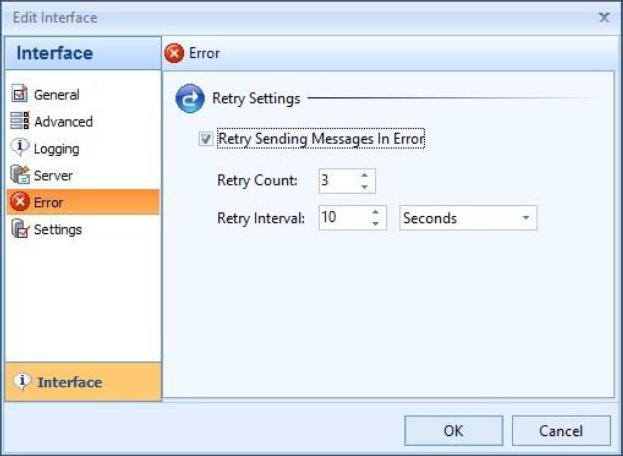Click the Server icon in sidebar
The width and height of the screenshot is (623, 456).
coord(19,176)
